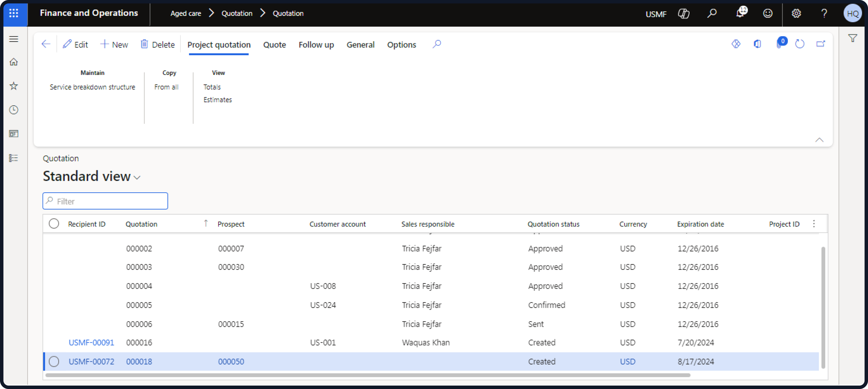
Task: Open Favorites star in the sidebar
Action: tap(13, 86)
